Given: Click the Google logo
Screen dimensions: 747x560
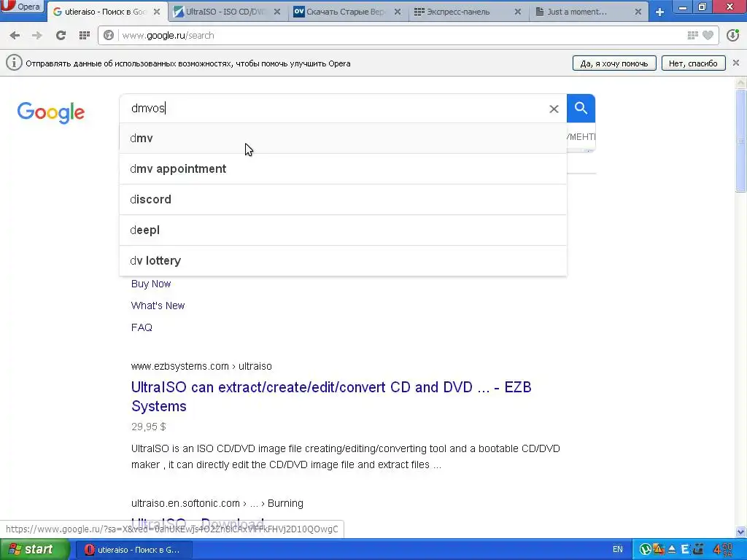Looking at the screenshot, I should (51, 112).
